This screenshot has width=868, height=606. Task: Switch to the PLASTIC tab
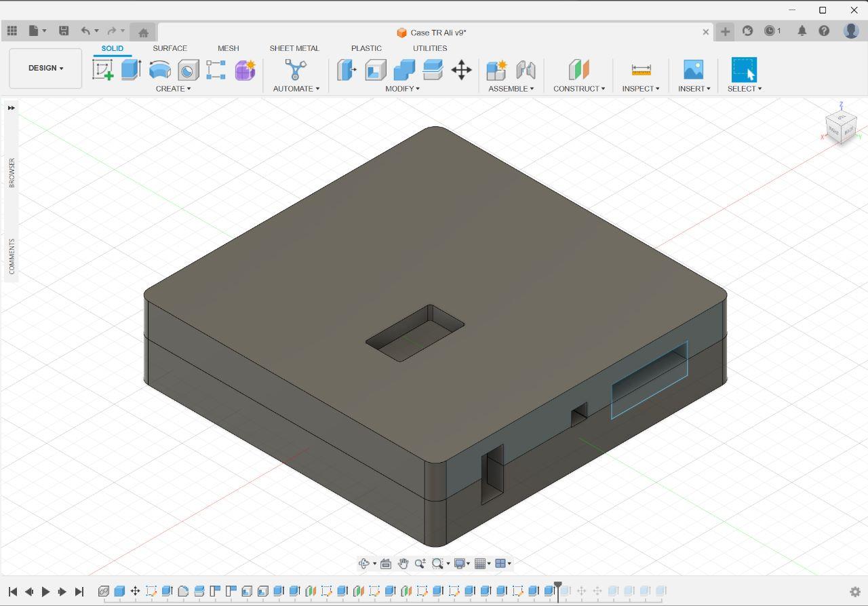click(x=366, y=49)
